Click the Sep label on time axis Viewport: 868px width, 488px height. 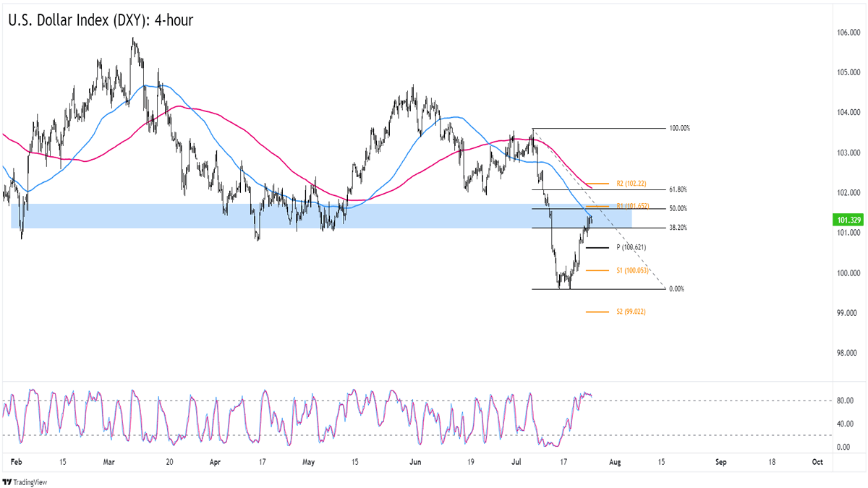(x=720, y=461)
